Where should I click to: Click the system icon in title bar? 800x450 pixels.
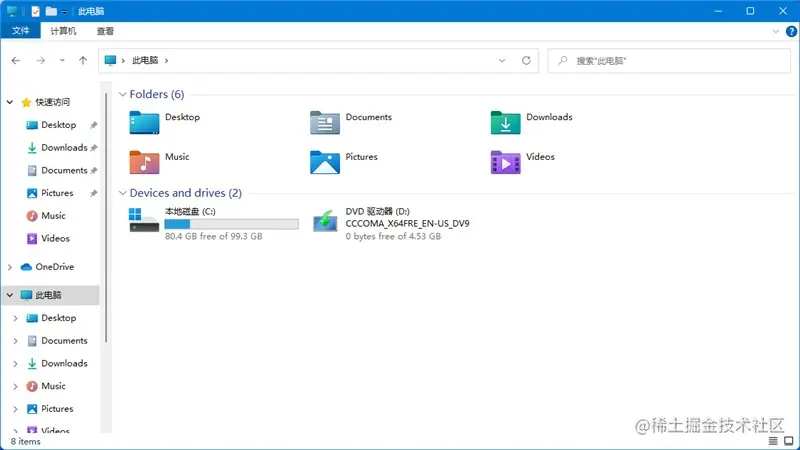click(12, 11)
